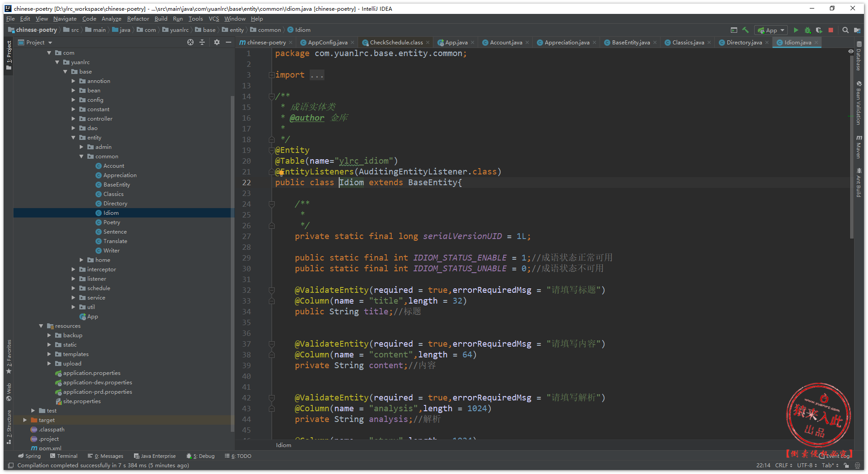Click the editor vertical scrollbar

pyautogui.click(x=851, y=148)
